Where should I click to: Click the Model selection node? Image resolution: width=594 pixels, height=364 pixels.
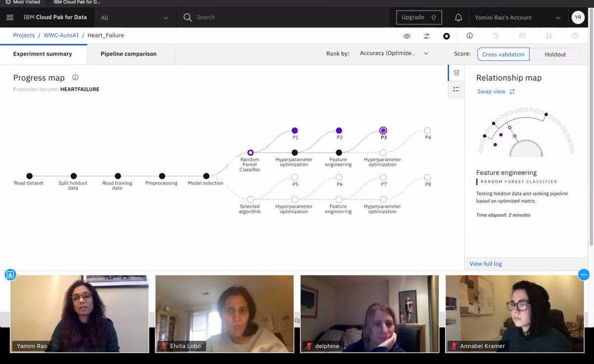206,176
